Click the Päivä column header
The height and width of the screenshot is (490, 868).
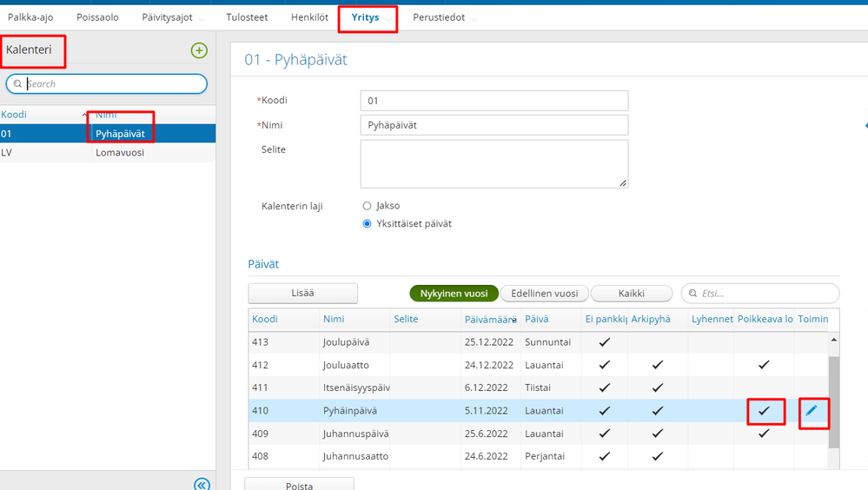(x=536, y=320)
